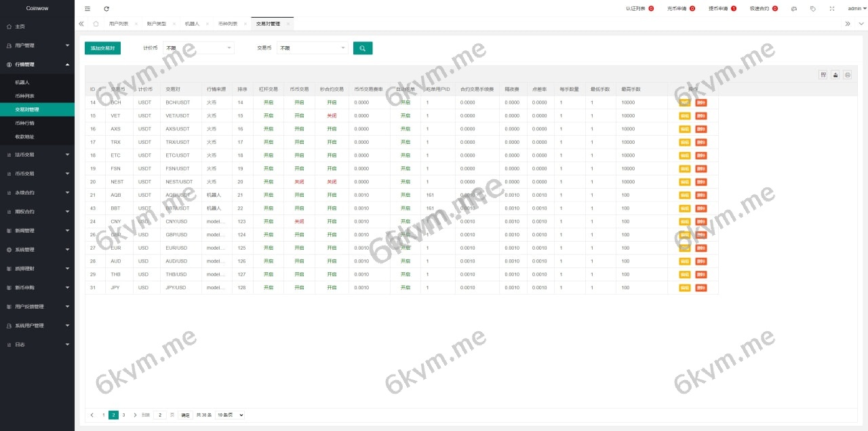
Task: Open the 计价币 dropdown
Action: pos(198,48)
